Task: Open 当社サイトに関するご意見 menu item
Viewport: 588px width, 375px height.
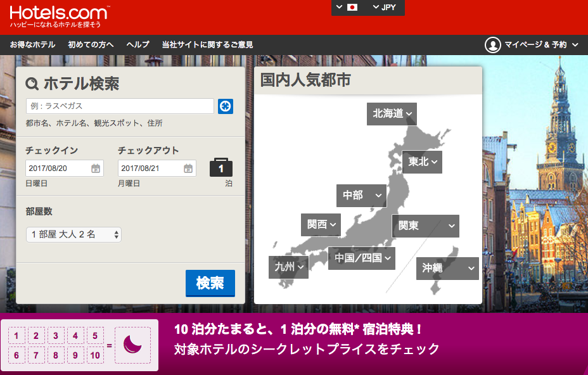Action: pyautogui.click(x=207, y=45)
